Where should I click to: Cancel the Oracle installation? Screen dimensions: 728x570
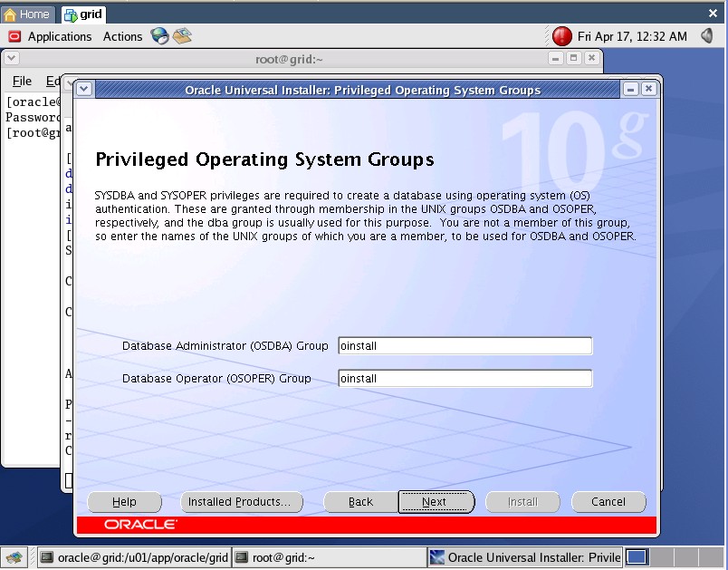(x=608, y=502)
